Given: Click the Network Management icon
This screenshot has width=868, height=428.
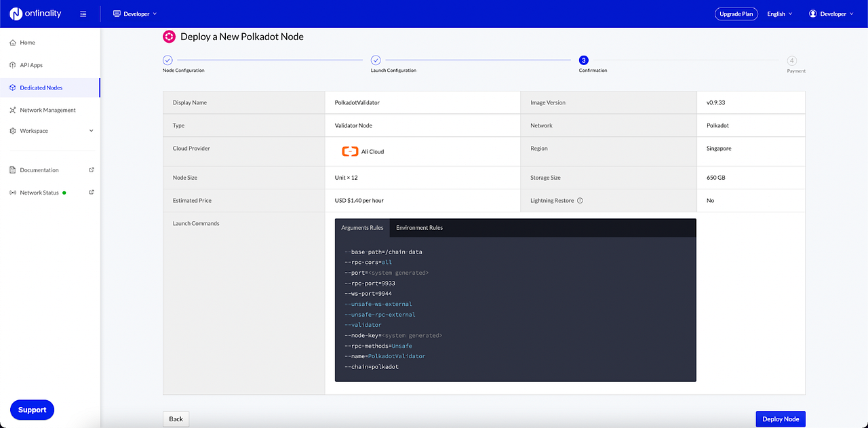Looking at the screenshot, I should click(x=13, y=110).
